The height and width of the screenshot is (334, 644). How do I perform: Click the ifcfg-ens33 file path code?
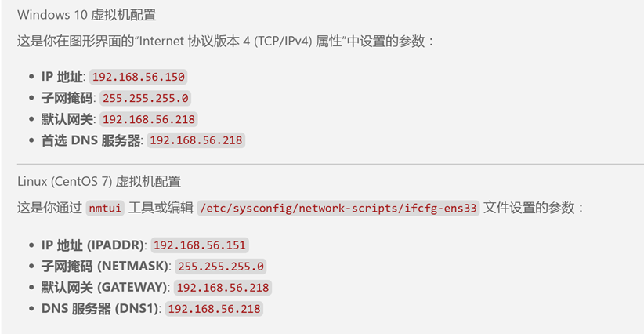point(338,208)
